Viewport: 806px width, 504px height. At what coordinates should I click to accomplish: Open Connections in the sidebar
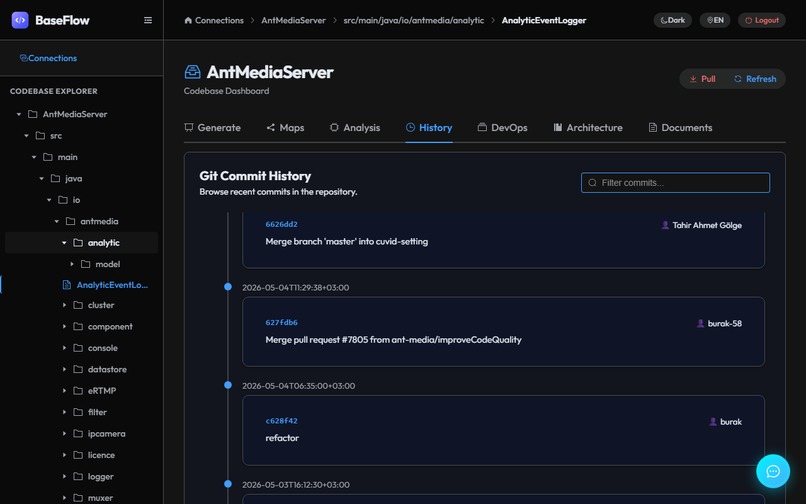(48, 58)
